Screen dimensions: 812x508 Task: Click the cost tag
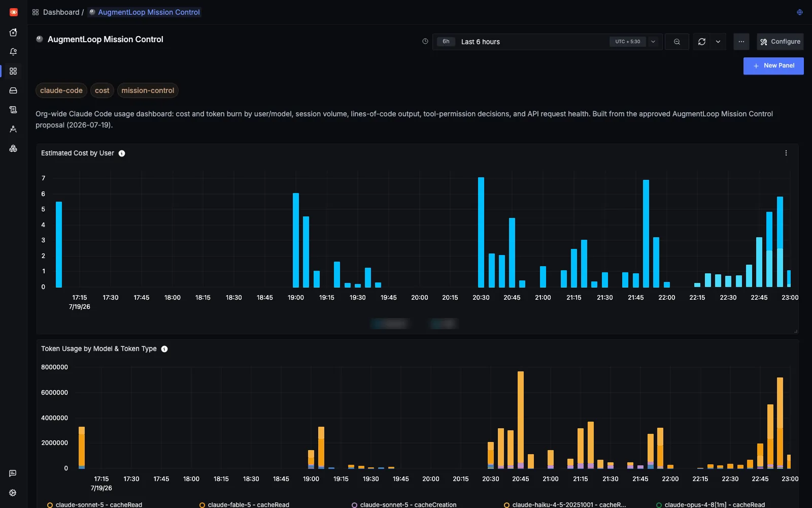pyautogui.click(x=102, y=90)
